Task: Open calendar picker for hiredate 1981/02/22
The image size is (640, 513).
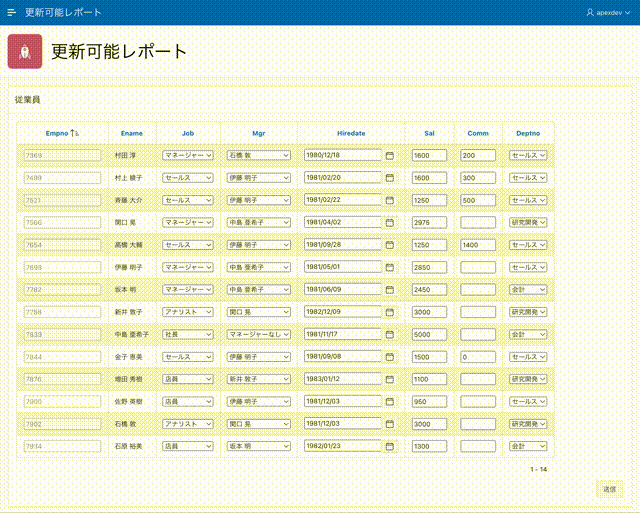Action: [390, 200]
